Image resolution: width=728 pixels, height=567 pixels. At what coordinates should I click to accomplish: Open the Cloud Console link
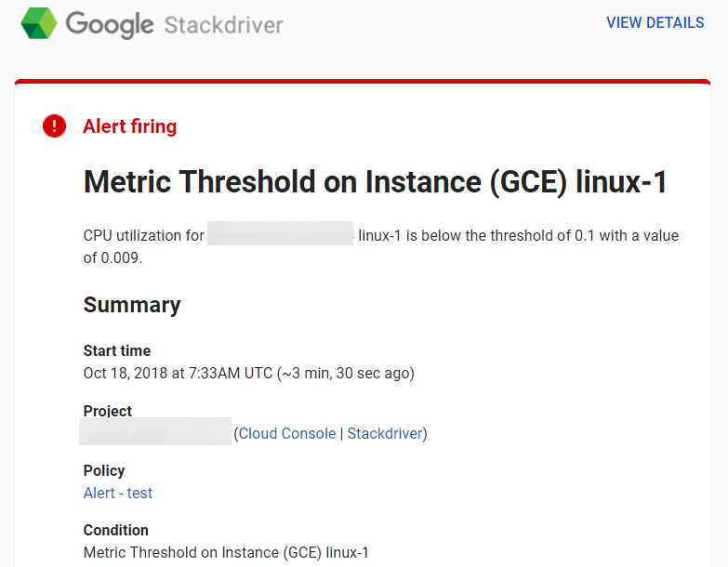pos(287,433)
